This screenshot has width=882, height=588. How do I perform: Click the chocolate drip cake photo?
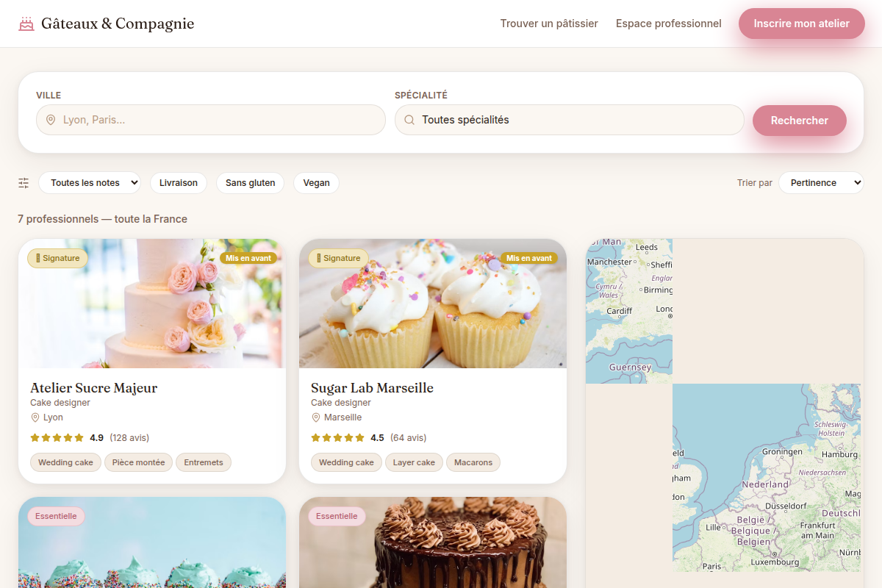click(x=433, y=542)
